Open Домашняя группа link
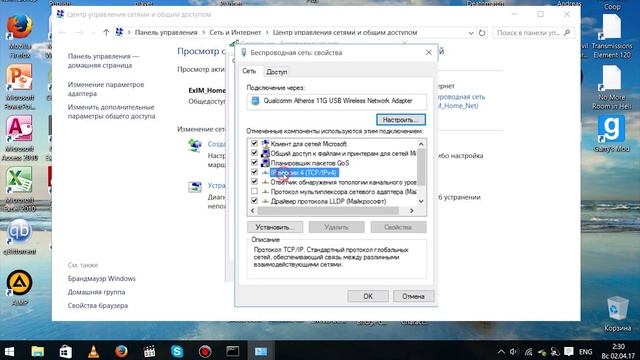This screenshot has height=360, width=640. pos(96,292)
